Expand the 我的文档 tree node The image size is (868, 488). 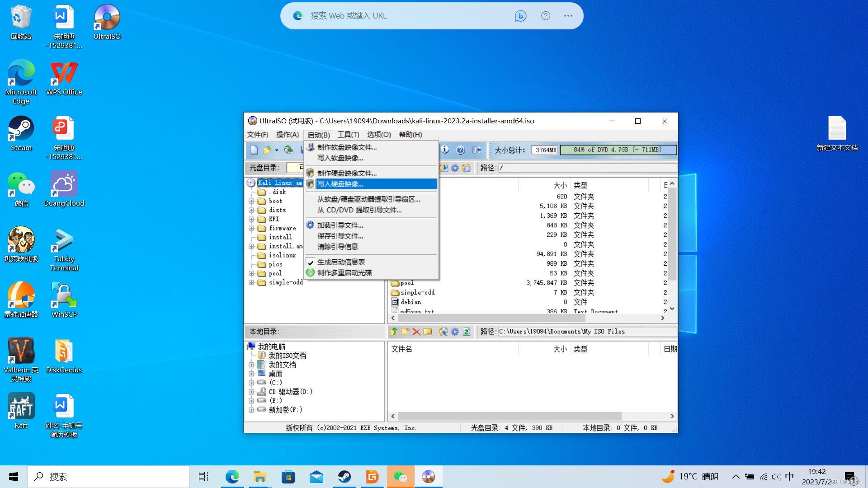251,365
